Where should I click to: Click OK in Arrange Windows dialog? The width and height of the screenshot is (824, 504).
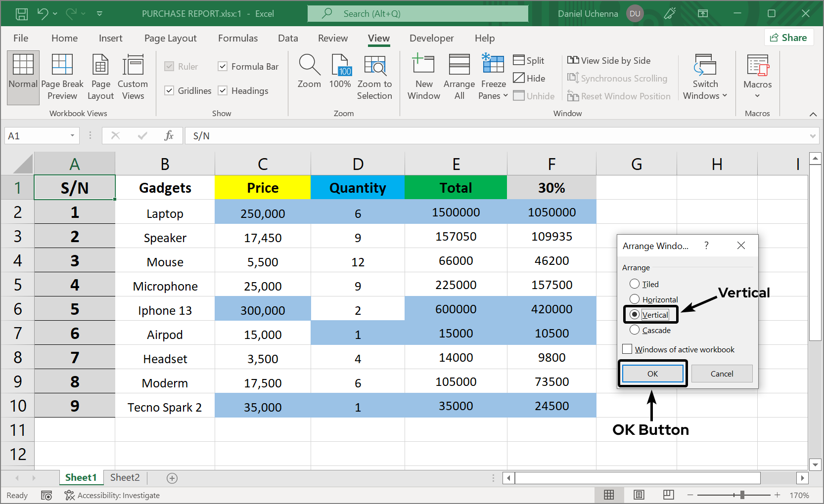(652, 373)
